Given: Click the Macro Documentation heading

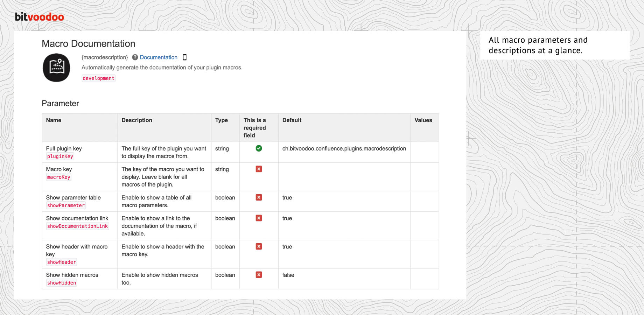Looking at the screenshot, I should [x=89, y=44].
